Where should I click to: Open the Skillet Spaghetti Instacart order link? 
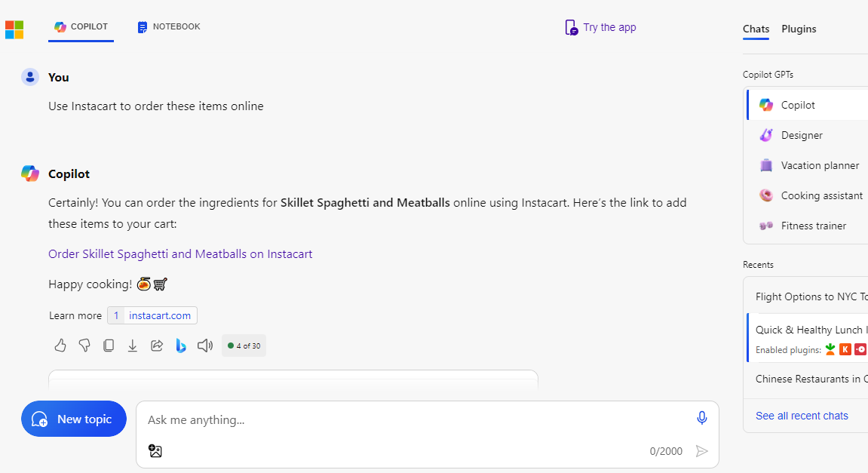coord(180,253)
